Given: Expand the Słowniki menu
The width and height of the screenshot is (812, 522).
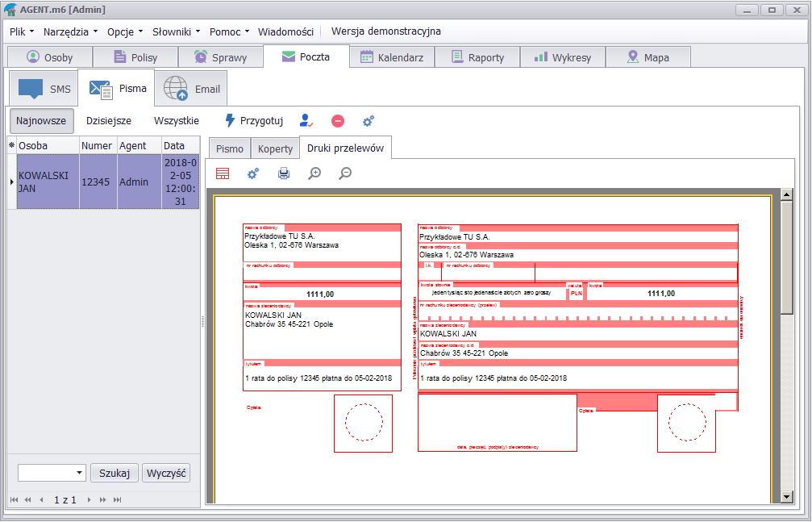Looking at the screenshot, I should point(176,31).
